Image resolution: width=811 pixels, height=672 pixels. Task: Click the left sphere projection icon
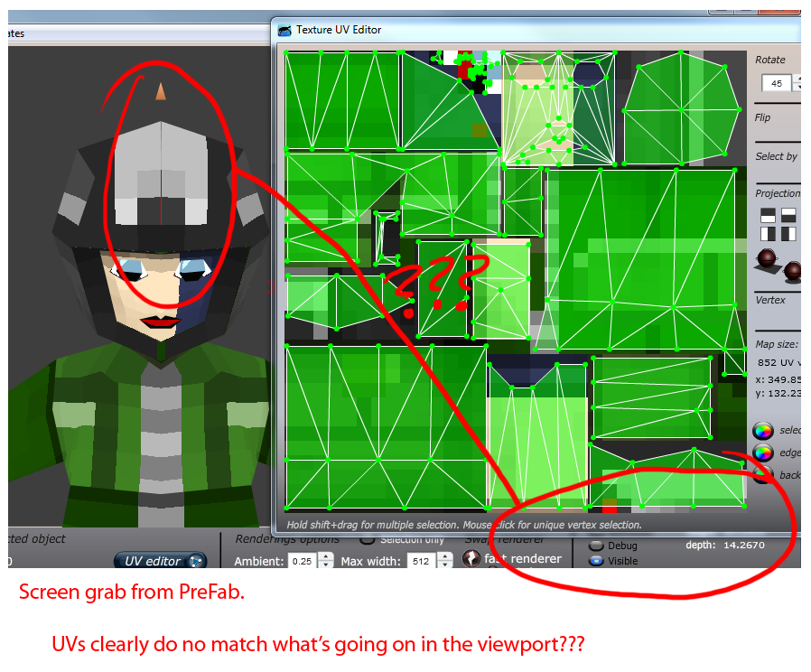click(769, 259)
